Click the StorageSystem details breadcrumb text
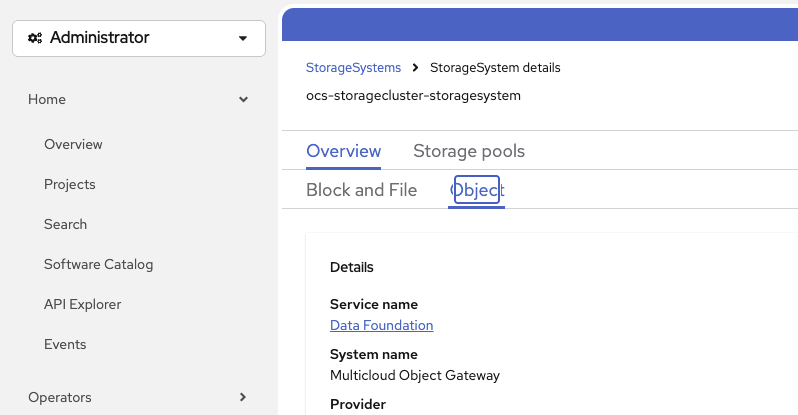This screenshot has width=798, height=415. [x=495, y=68]
